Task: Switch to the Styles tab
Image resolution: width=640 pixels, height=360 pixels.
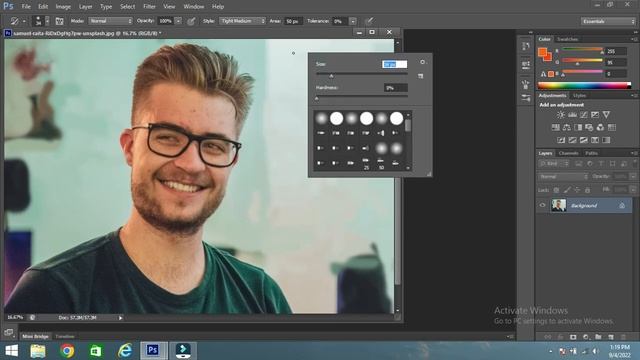Action: [x=579, y=96]
